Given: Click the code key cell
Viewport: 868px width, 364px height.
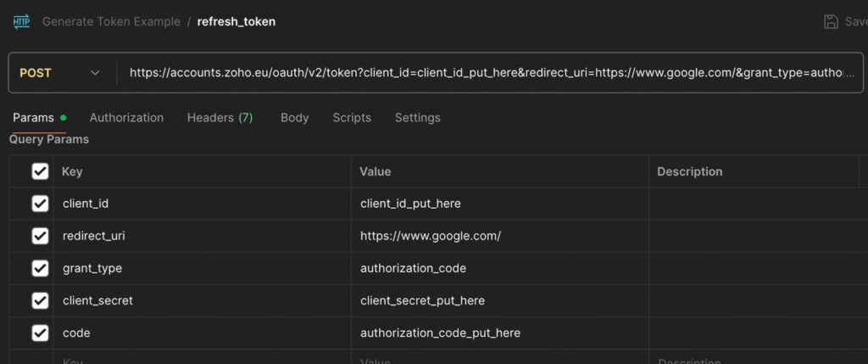Looking at the screenshot, I should 202,333.
